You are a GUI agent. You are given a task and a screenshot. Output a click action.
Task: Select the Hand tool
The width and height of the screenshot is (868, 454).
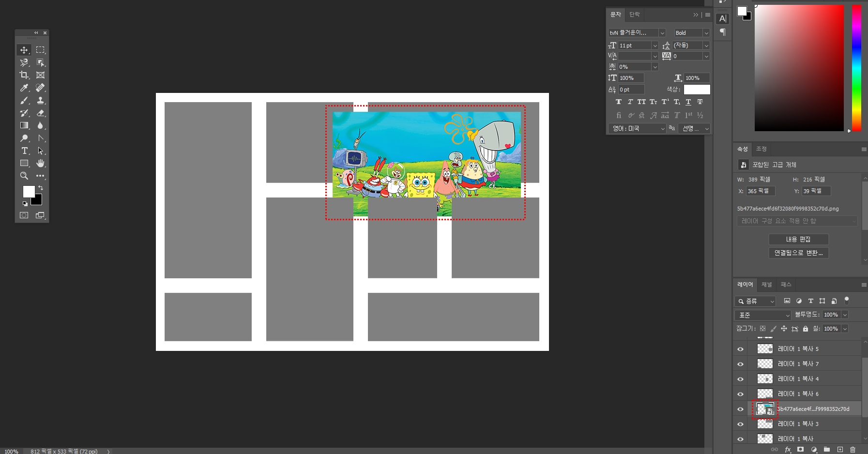[40, 163]
